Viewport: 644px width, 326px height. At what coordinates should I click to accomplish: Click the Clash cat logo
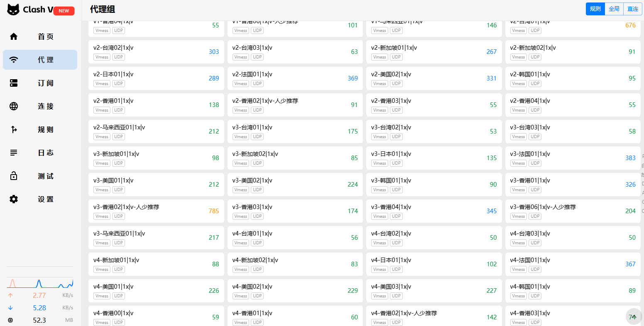coord(13,10)
